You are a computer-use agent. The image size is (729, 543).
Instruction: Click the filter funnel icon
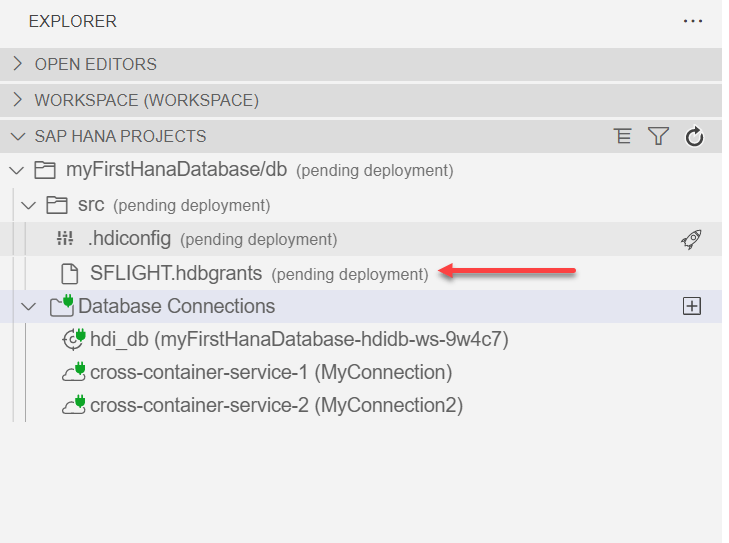point(657,137)
